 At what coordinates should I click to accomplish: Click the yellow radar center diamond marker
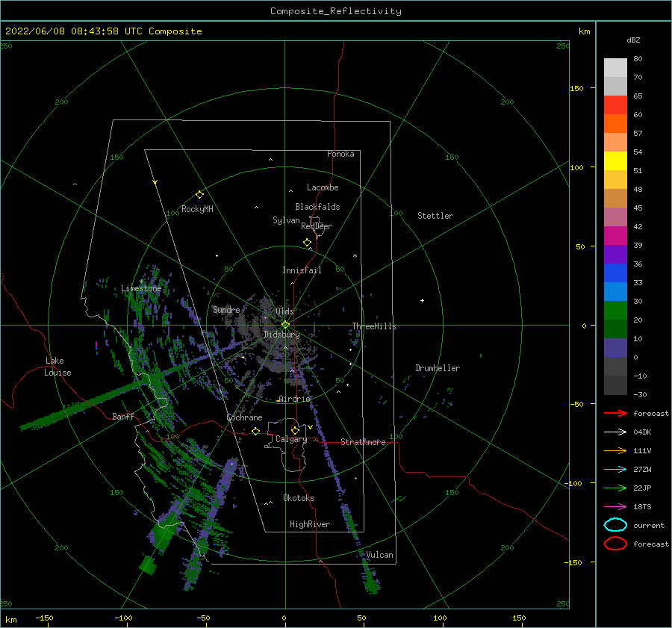(x=285, y=325)
